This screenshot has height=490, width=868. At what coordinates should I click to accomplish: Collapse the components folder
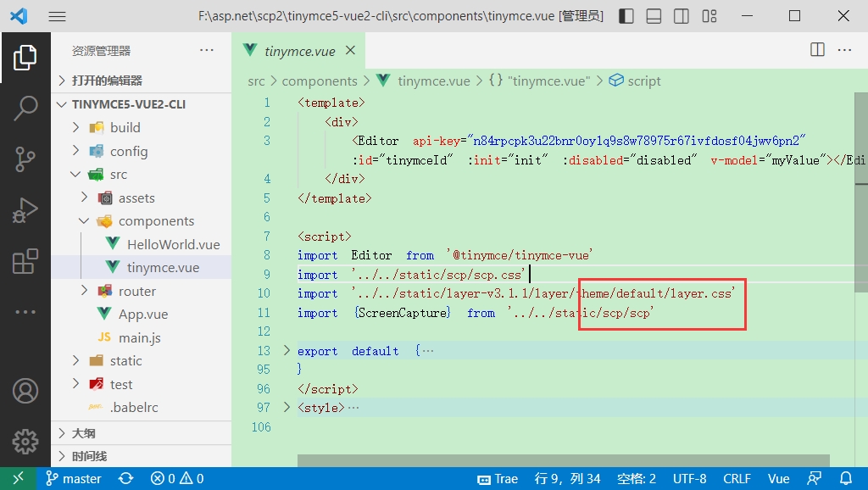156,220
